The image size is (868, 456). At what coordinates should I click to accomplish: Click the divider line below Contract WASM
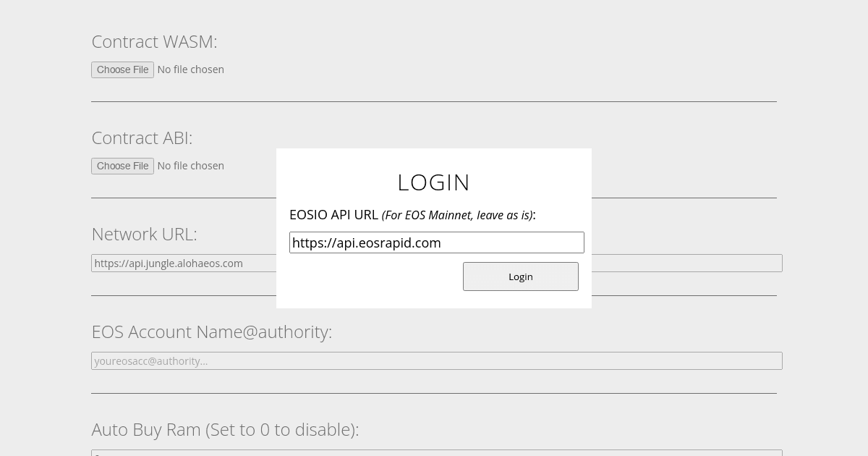coord(433,101)
